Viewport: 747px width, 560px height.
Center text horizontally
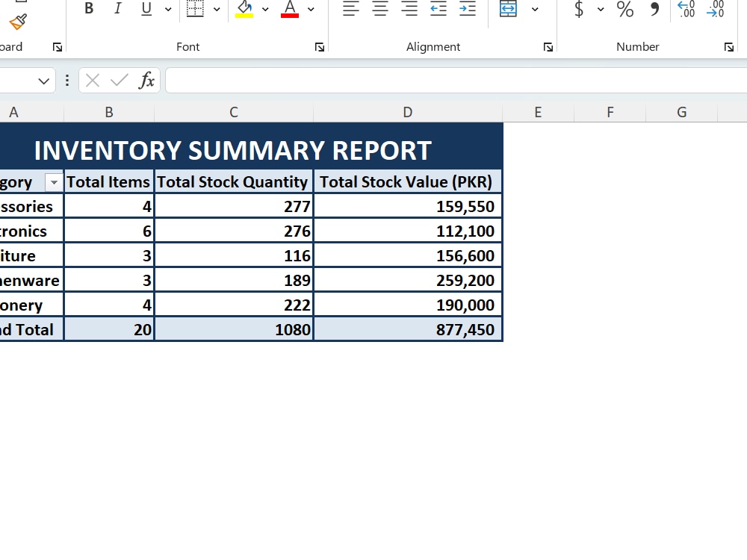coord(380,8)
